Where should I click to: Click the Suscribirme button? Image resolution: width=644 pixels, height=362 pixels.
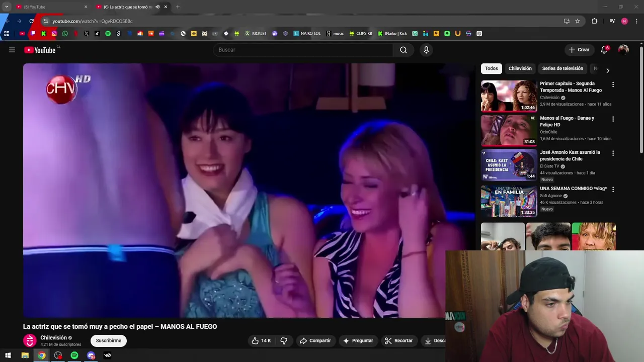pos(109,340)
